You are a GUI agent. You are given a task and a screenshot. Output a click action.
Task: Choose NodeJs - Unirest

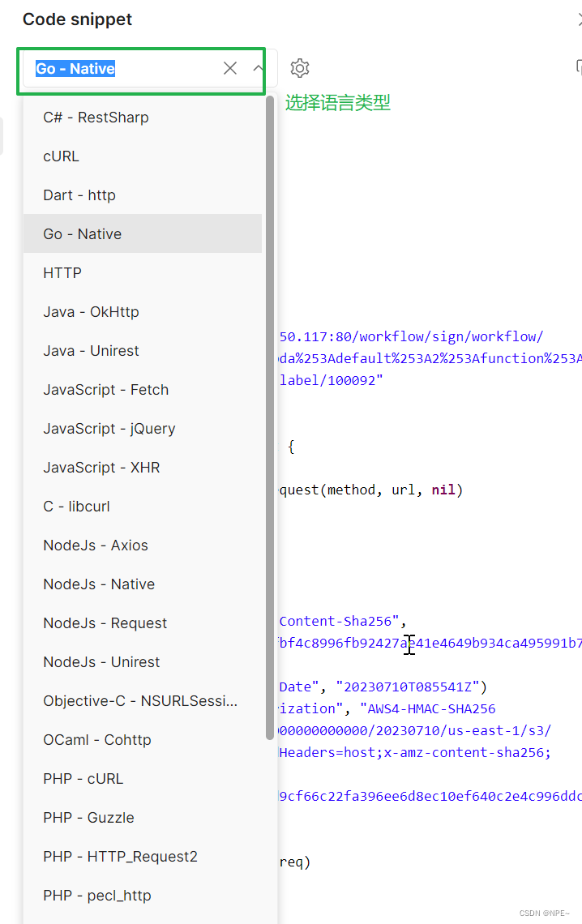[x=143, y=661]
